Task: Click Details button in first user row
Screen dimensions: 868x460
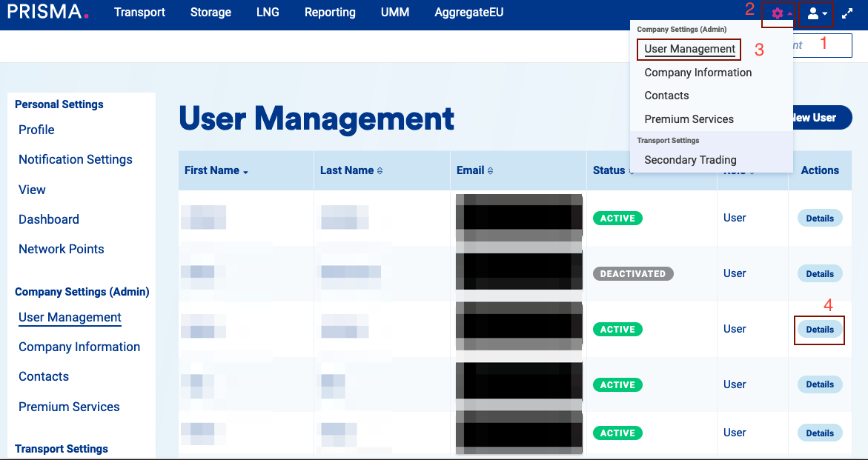Action: tap(820, 219)
